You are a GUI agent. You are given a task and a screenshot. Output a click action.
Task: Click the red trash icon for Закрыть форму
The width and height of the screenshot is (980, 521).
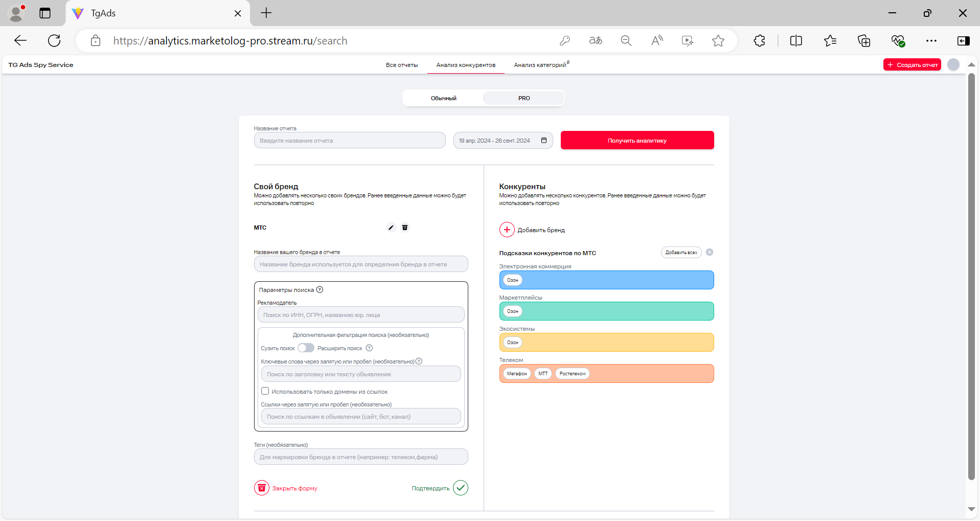click(x=261, y=488)
